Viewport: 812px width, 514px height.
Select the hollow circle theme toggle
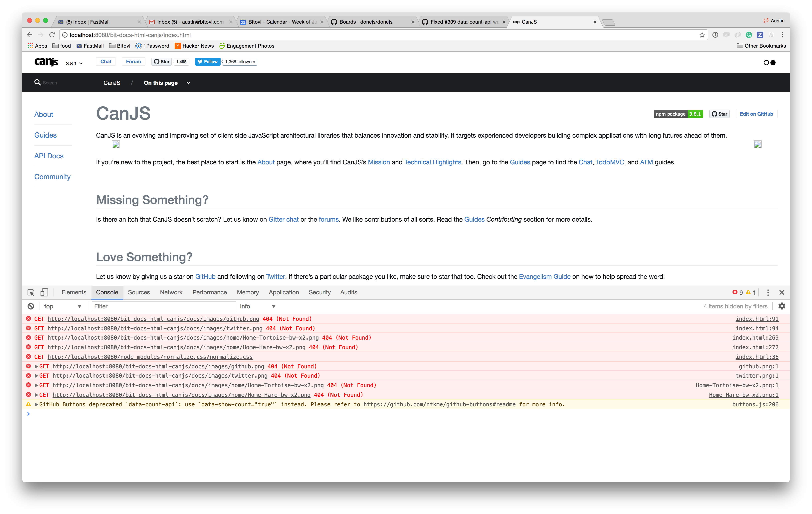tap(766, 63)
